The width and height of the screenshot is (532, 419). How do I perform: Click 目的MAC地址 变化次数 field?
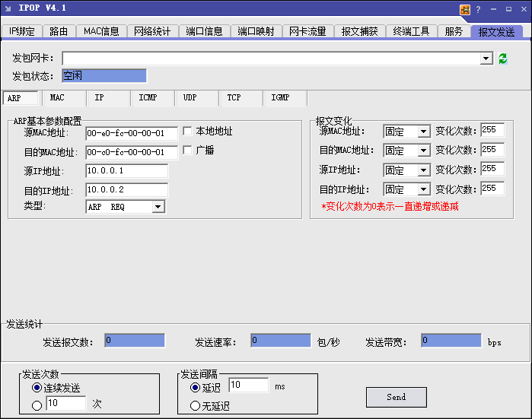(492, 150)
